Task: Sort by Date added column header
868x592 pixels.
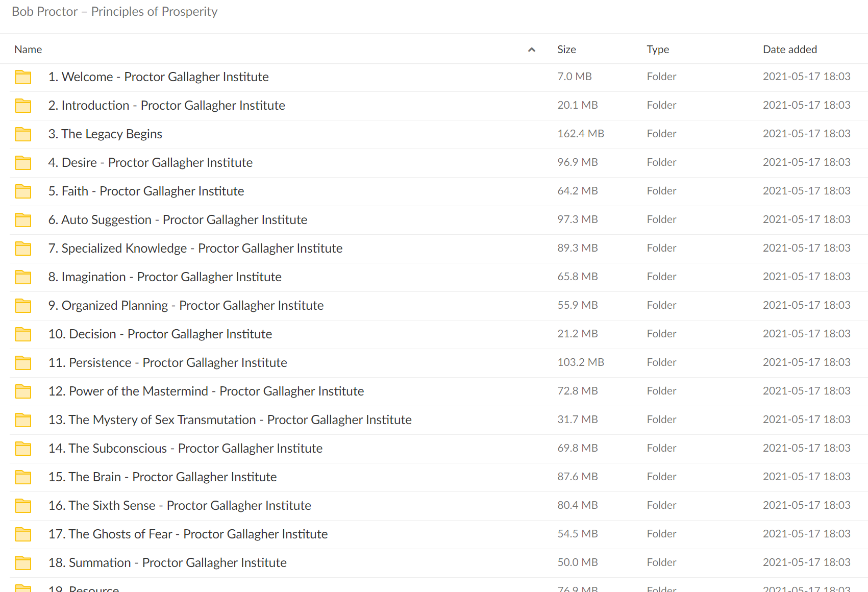Action: point(790,50)
